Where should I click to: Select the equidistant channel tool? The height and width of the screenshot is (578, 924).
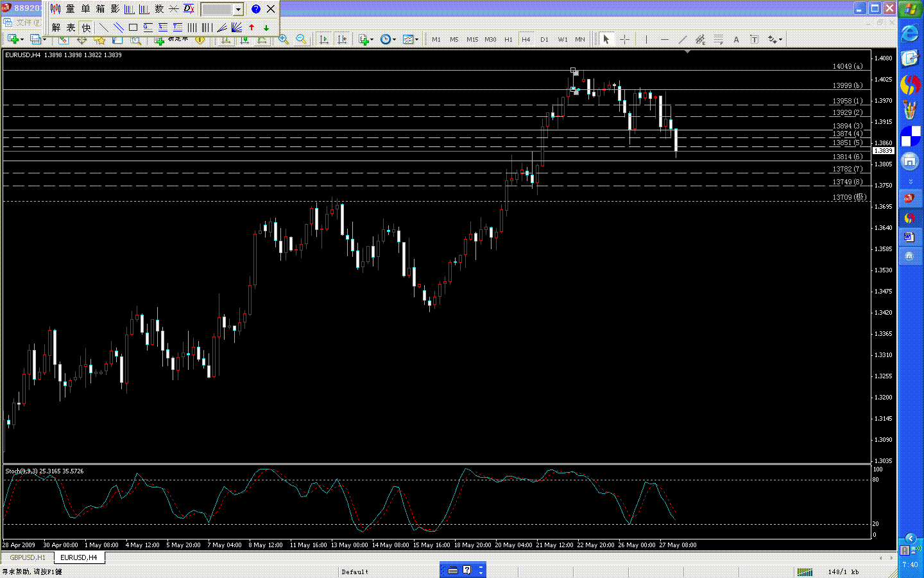(x=700, y=40)
